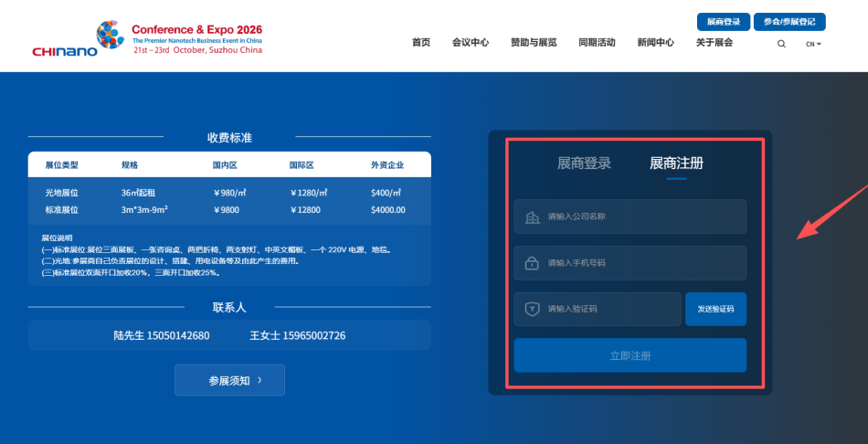The height and width of the screenshot is (444, 868).
Task: Click the top 展商登录 button
Action: coord(724,22)
